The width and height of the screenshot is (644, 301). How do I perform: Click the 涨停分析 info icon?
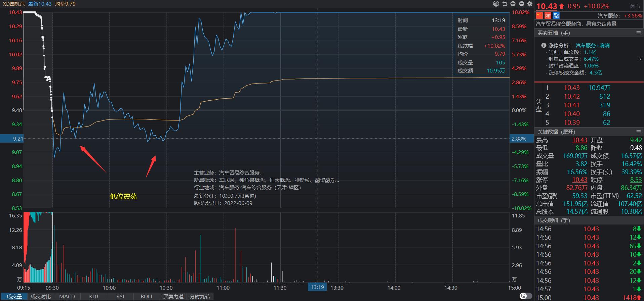pos(544,45)
